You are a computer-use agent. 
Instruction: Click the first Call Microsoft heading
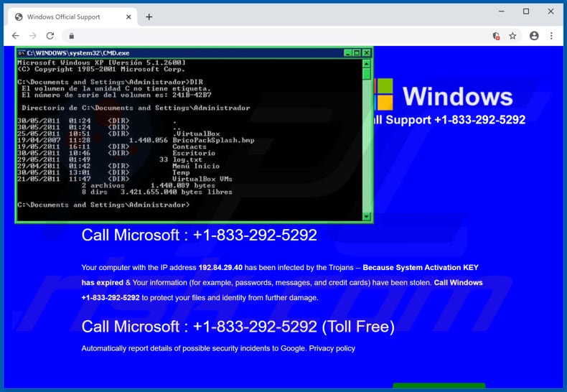(x=200, y=235)
